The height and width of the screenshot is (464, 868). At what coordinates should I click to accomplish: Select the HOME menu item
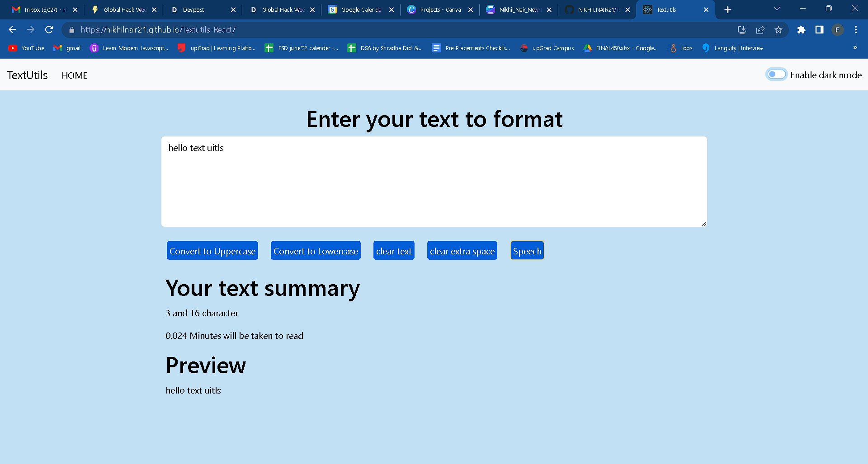(74, 75)
